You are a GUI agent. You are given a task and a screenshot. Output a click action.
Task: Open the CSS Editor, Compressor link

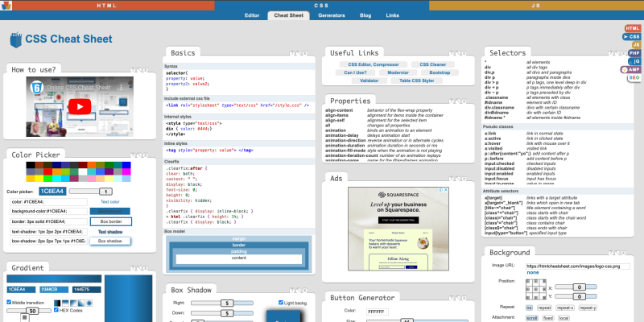(374, 64)
